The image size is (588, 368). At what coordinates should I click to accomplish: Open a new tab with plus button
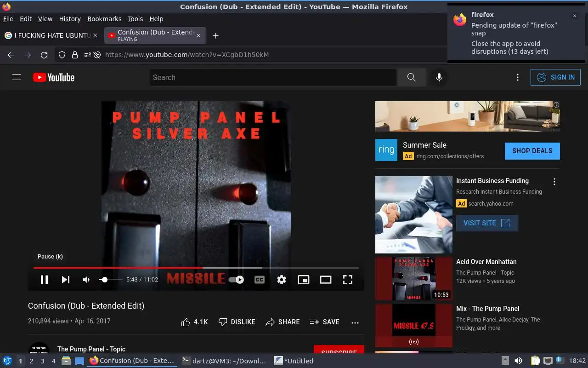[215, 35]
